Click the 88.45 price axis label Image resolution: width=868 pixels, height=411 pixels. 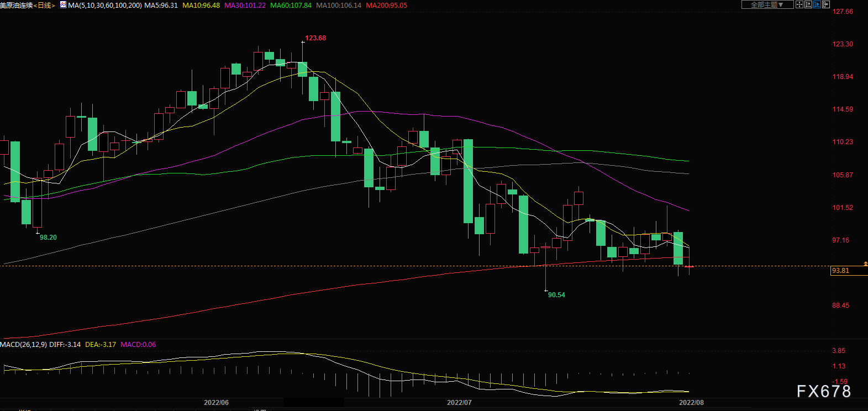(841, 305)
